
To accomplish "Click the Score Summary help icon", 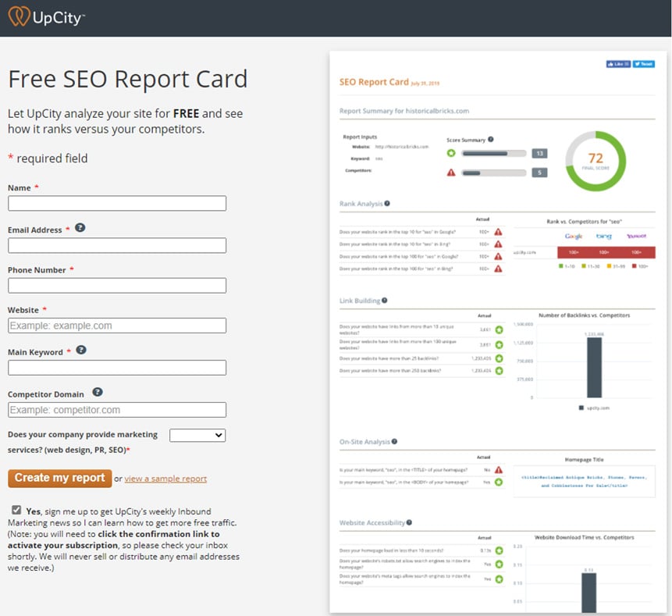I will pos(491,139).
